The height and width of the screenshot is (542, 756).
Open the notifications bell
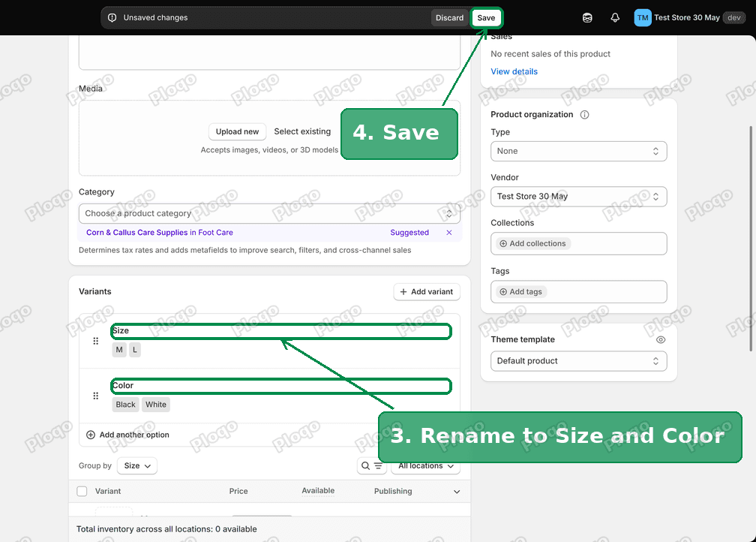coord(615,18)
